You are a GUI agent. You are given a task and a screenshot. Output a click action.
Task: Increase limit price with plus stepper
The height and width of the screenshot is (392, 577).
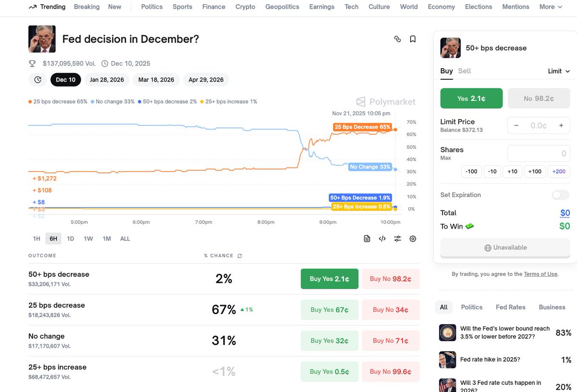[x=561, y=125]
